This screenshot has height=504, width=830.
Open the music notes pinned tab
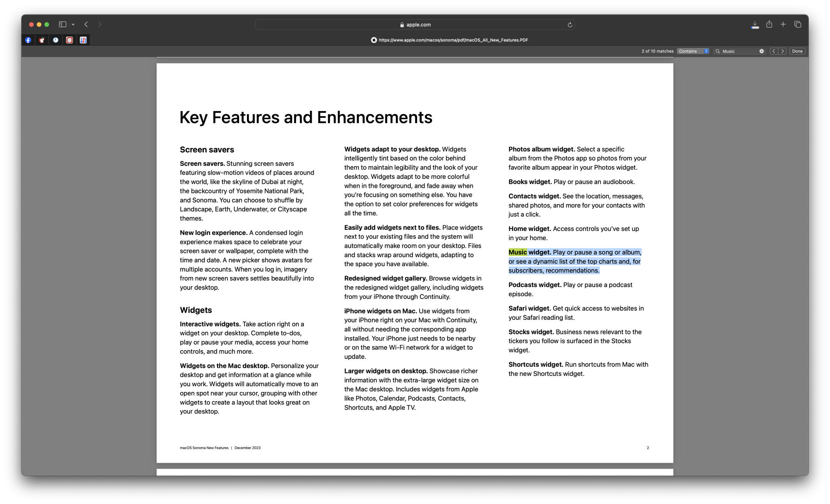coord(83,40)
